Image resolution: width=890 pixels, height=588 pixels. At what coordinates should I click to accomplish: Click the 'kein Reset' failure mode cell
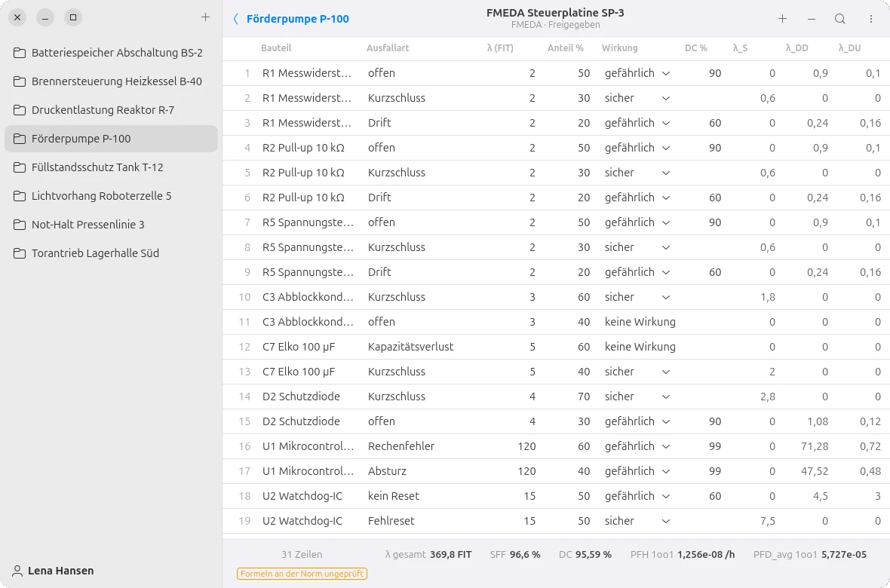[x=394, y=496]
